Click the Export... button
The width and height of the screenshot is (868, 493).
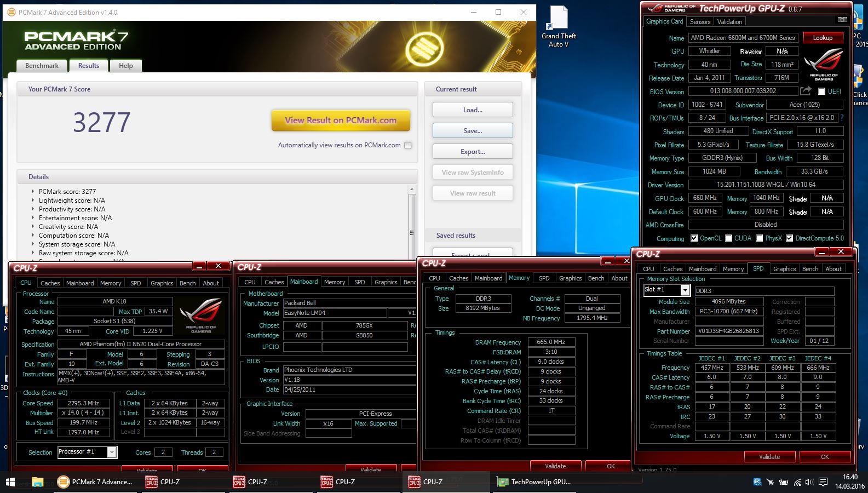(x=473, y=151)
